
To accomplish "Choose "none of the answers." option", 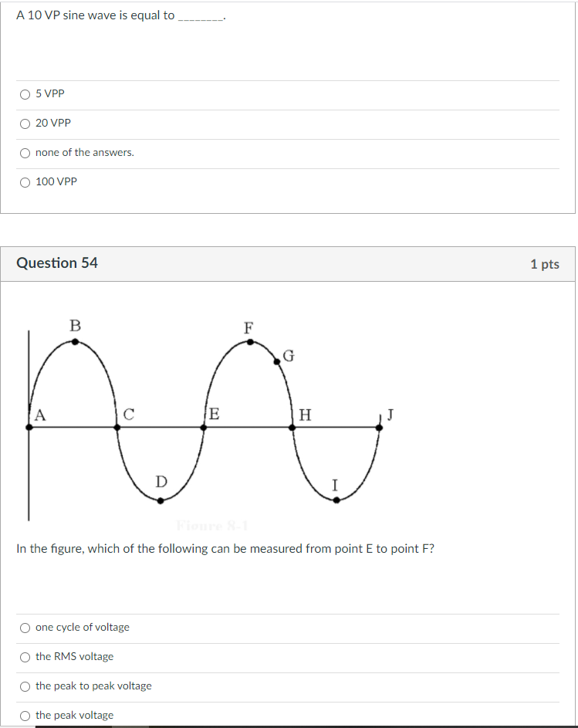I will click(25, 152).
